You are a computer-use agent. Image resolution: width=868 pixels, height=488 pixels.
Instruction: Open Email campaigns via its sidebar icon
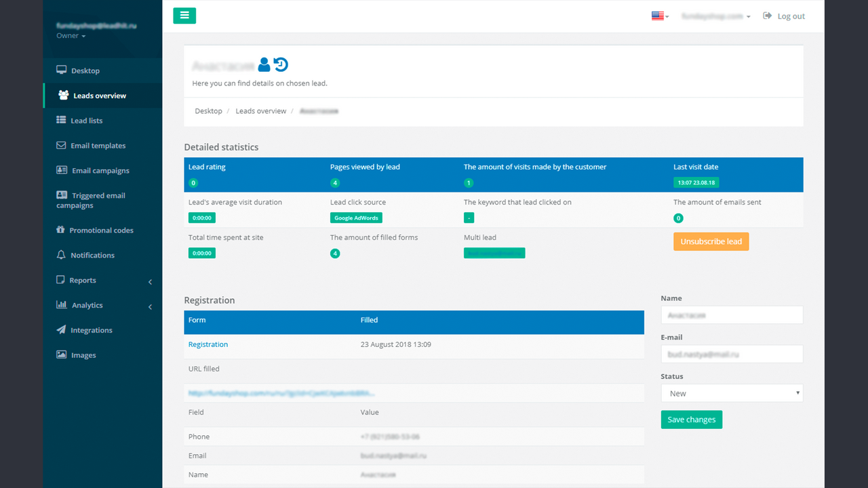click(x=60, y=170)
